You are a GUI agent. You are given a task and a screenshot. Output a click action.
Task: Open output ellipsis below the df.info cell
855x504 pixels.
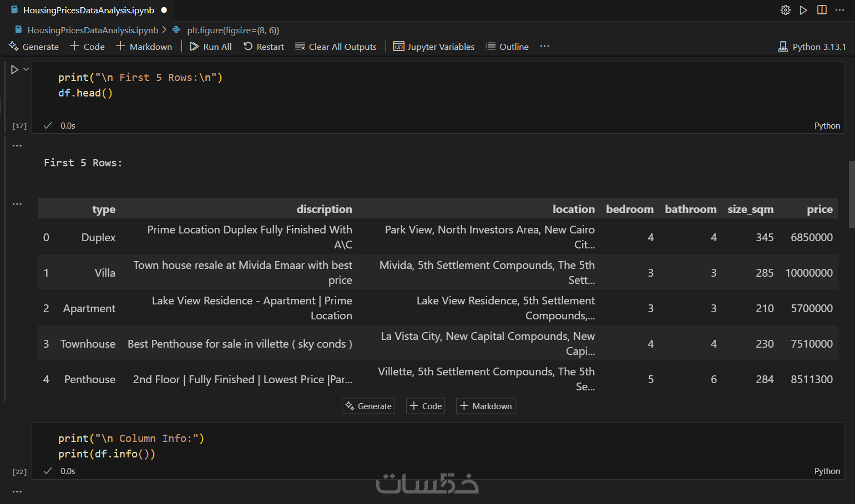pyautogui.click(x=17, y=492)
